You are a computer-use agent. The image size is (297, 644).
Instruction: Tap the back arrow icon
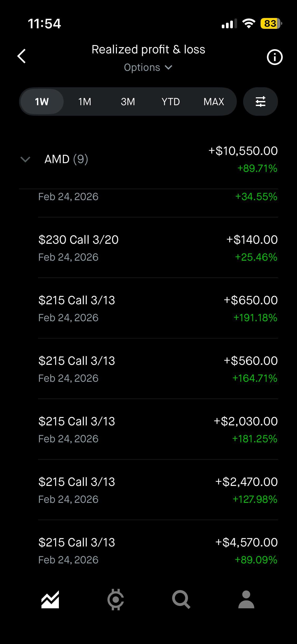[22, 56]
